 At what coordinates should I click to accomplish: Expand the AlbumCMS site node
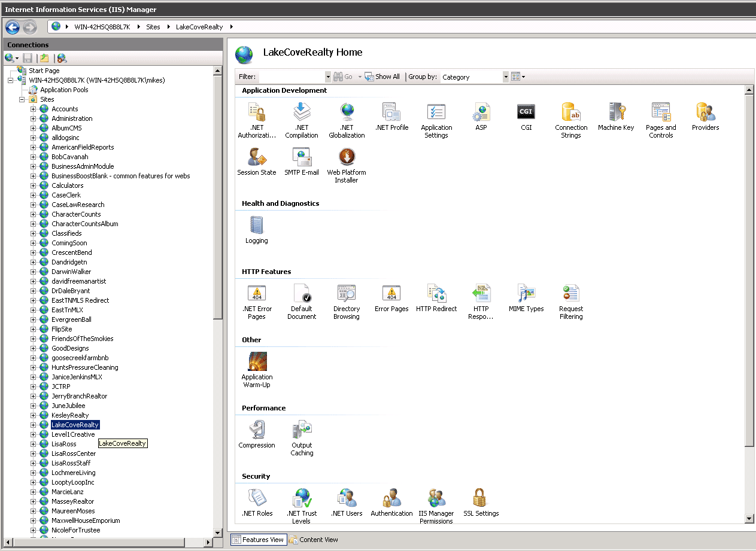pyautogui.click(x=34, y=128)
